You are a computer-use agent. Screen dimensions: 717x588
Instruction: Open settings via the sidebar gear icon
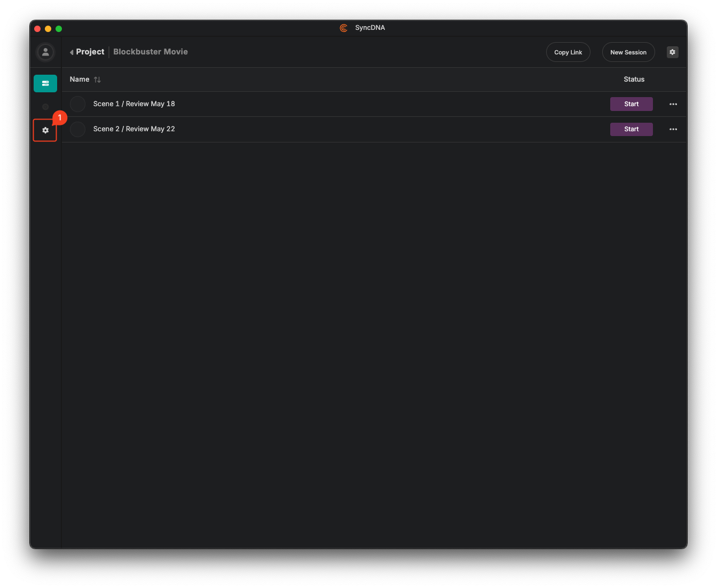point(45,130)
